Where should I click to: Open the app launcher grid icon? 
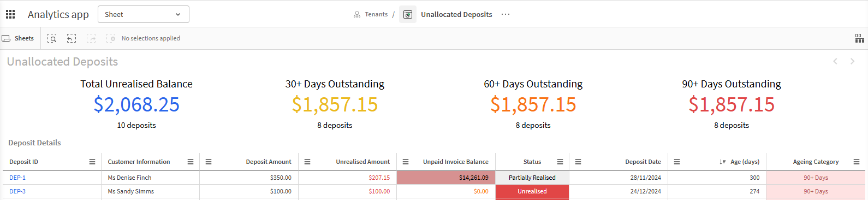point(10,14)
